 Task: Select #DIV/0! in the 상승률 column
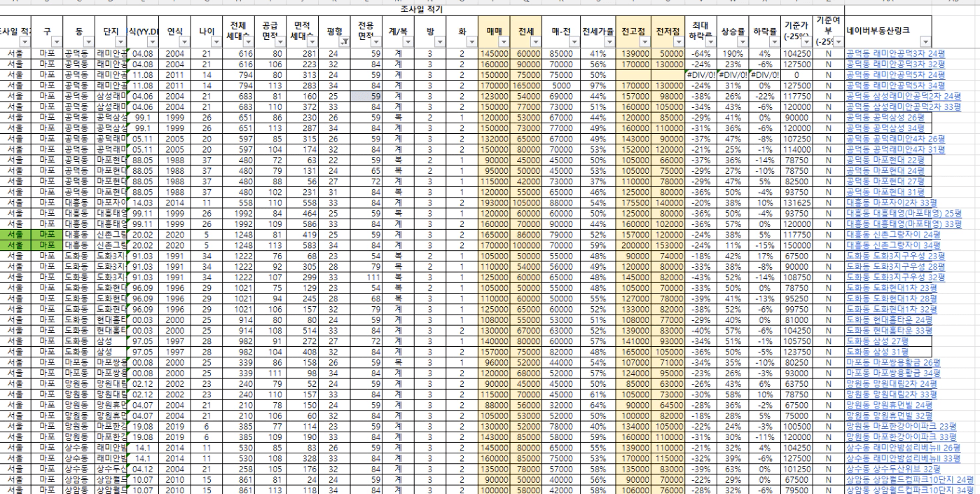pyautogui.click(x=733, y=76)
